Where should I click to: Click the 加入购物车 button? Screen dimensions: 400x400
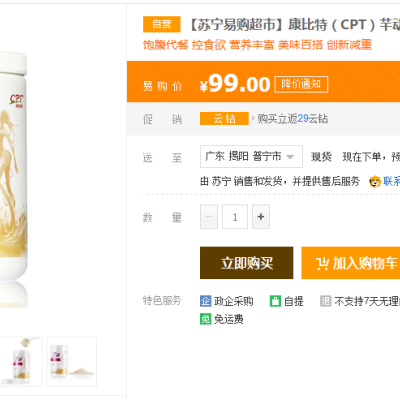pyautogui.click(x=351, y=263)
